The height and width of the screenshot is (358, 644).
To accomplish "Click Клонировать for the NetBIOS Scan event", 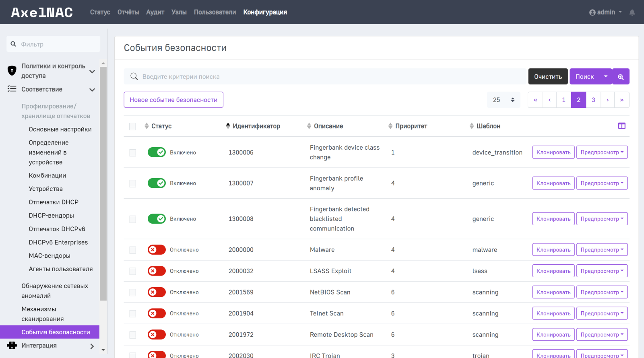I will pyautogui.click(x=553, y=292).
